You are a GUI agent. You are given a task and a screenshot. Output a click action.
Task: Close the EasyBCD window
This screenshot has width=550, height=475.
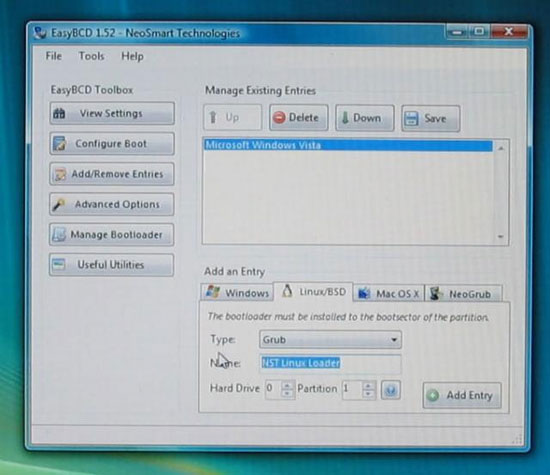point(509,32)
